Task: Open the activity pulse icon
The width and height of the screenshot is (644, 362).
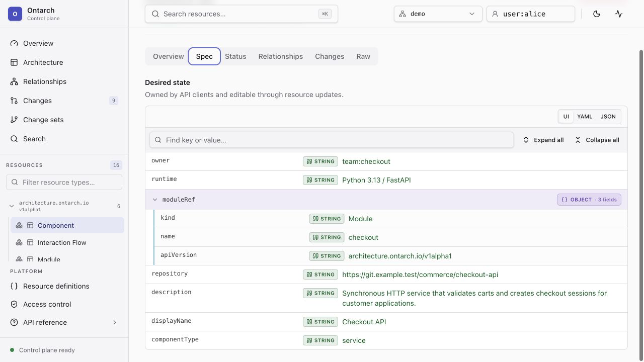Action: click(x=619, y=14)
